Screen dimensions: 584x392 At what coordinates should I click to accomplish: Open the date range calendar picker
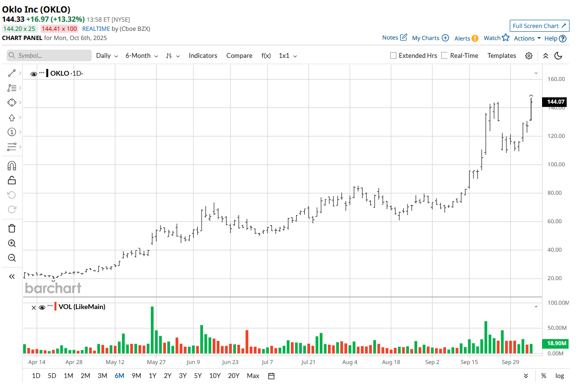[x=271, y=376]
